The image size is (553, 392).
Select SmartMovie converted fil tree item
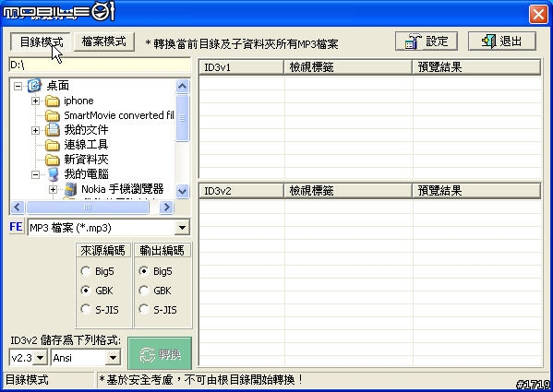tap(119, 115)
